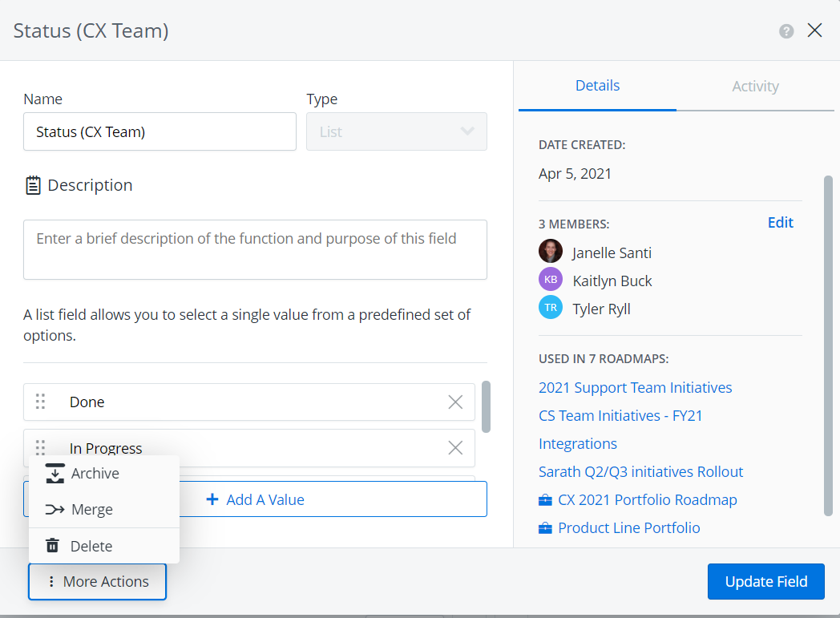Click the list values scrollbar
Screen dimensions: 840x618
click(x=486, y=406)
